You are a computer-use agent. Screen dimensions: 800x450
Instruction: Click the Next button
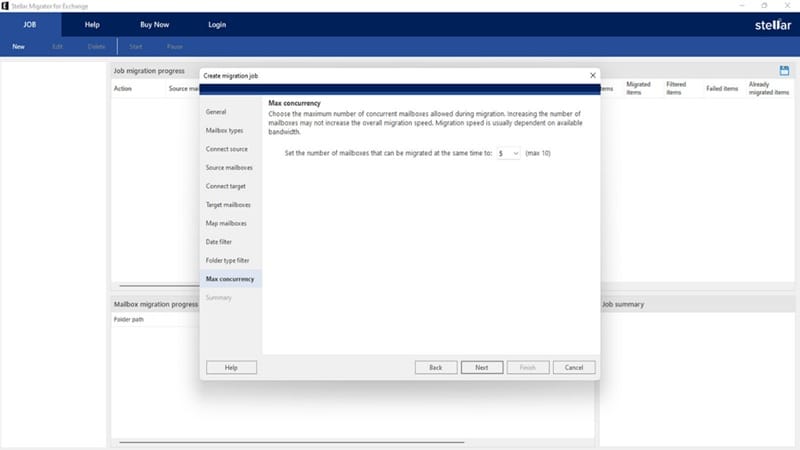pyautogui.click(x=482, y=367)
